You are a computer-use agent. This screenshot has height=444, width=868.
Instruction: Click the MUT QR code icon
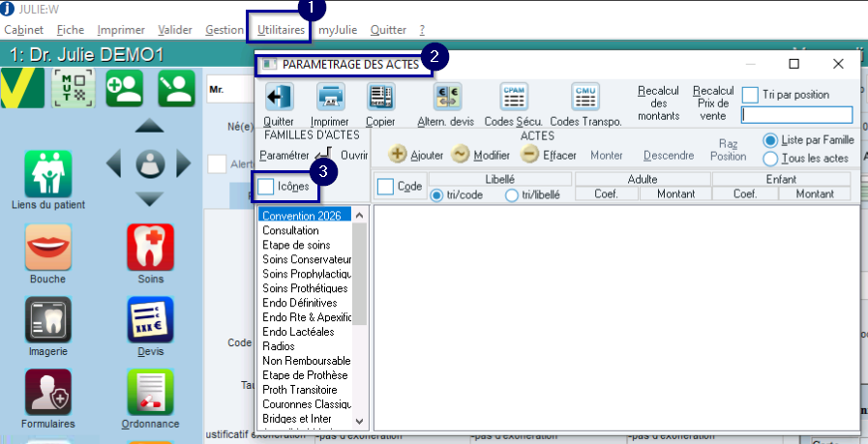tap(74, 89)
